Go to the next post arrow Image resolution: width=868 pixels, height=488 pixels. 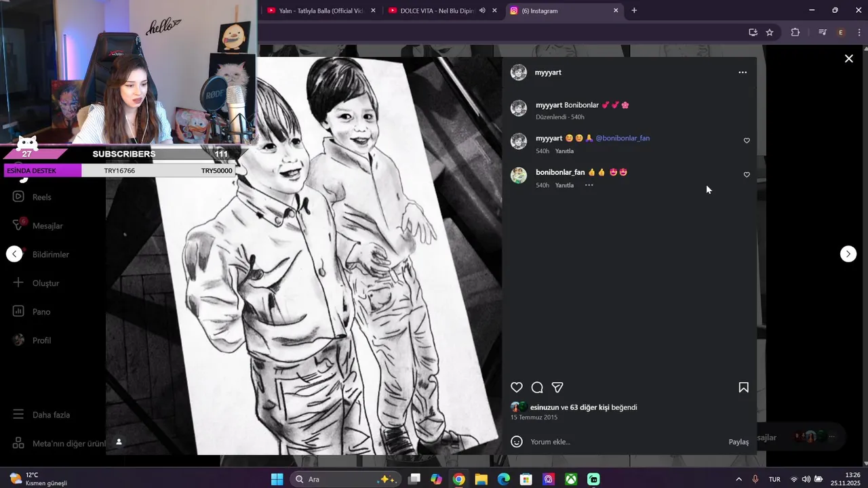[848, 253]
